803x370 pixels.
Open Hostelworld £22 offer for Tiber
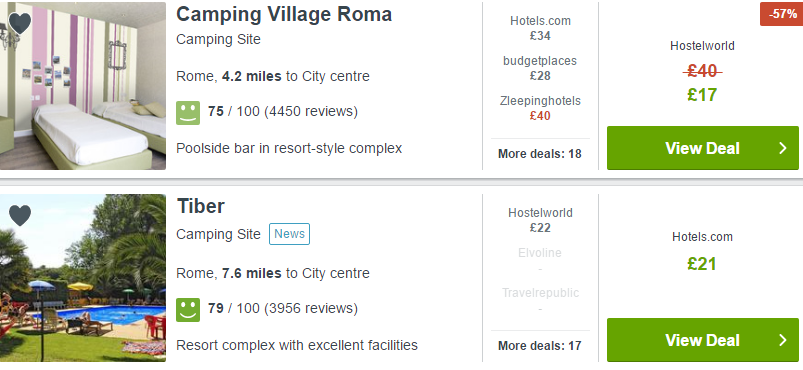tap(540, 220)
